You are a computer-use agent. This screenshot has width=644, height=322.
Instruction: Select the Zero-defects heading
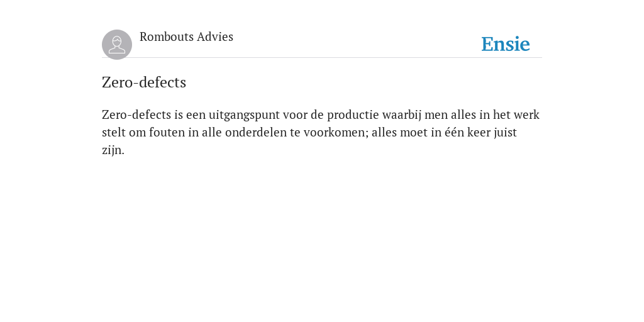point(144,82)
